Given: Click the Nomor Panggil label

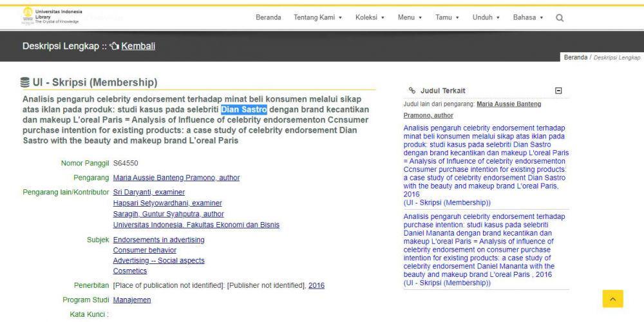Looking at the screenshot, I should pyautogui.click(x=85, y=164).
